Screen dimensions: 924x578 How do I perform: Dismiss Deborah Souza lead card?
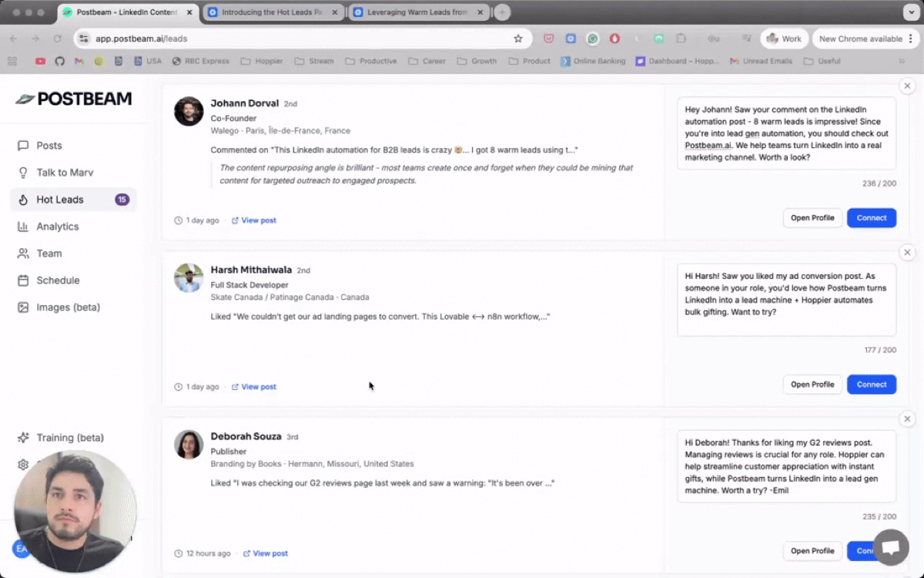coord(907,418)
